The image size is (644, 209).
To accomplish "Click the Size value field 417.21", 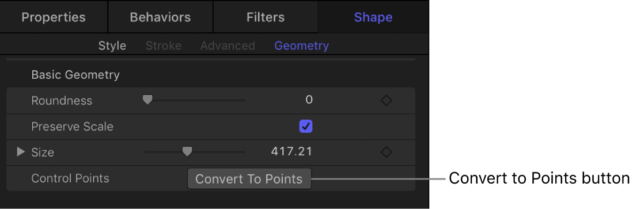I will pos(291,152).
